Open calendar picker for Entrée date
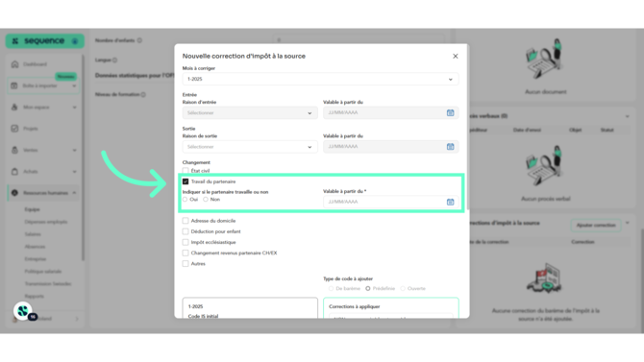The height and width of the screenshot is (362, 644). click(x=450, y=113)
